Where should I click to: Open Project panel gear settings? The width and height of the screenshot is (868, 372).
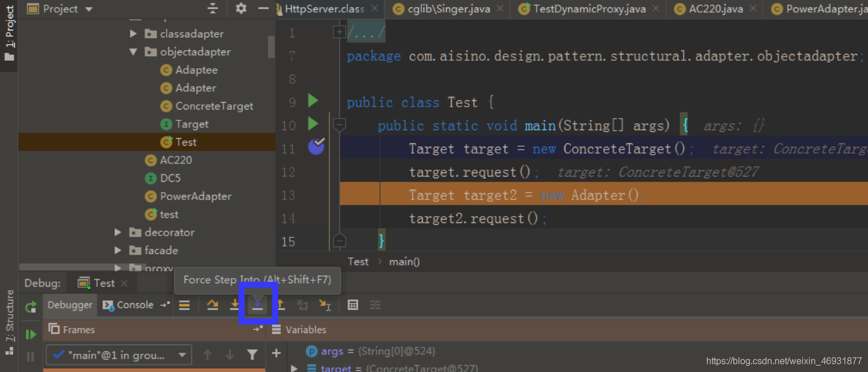[x=241, y=9]
